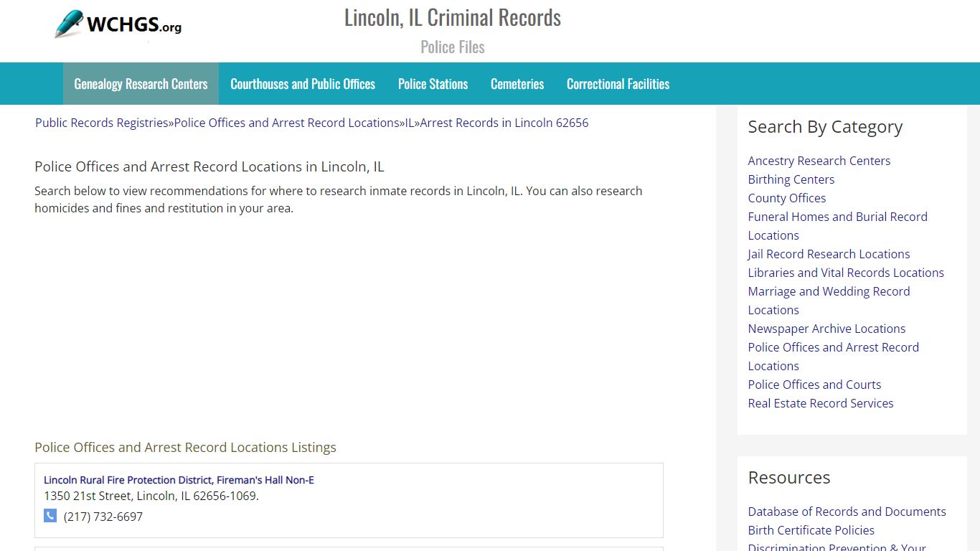This screenshot has height=551, width=980.
Task: Click Police Offices and Arrest Record Locations Listings heading
Action: [185, 447]
